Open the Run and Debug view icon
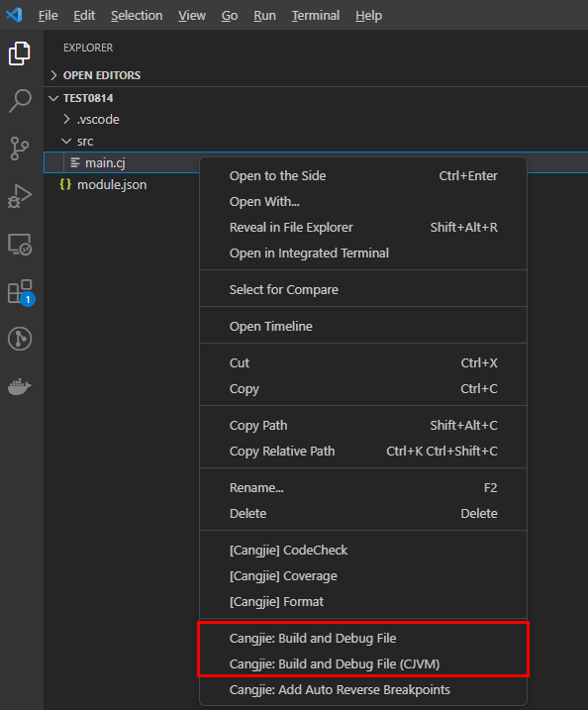The image size is (588, 710). tap(20, 196)
